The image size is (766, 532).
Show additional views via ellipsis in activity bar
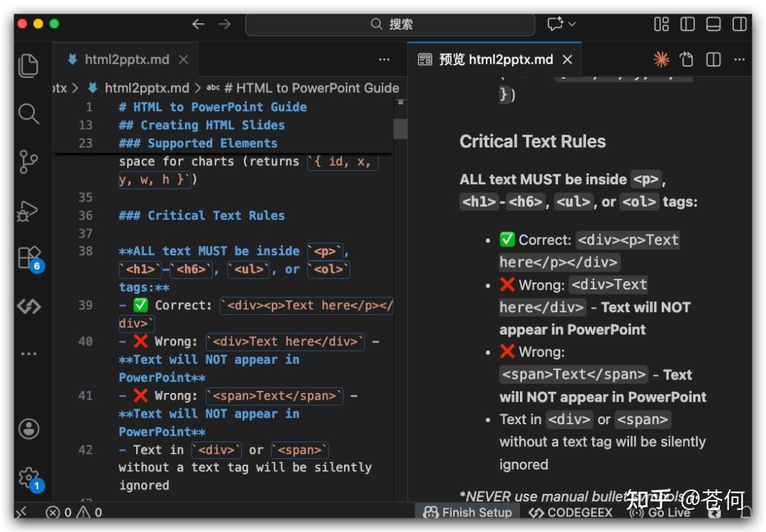(x=28, y=353)
